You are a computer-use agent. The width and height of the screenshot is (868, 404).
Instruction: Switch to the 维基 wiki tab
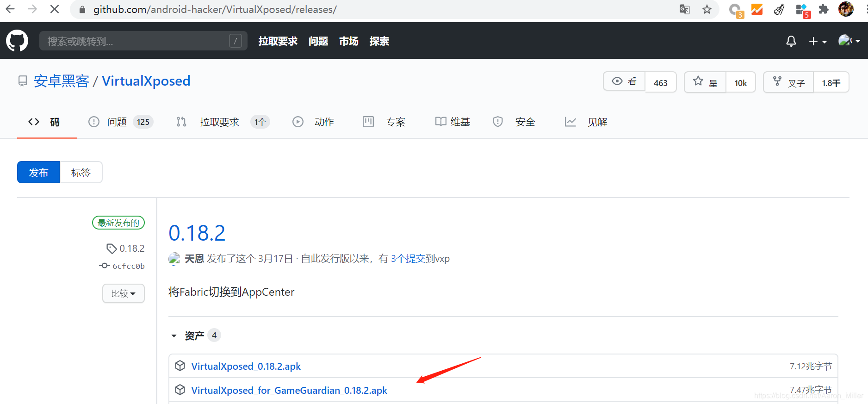[x=453, y=122]
